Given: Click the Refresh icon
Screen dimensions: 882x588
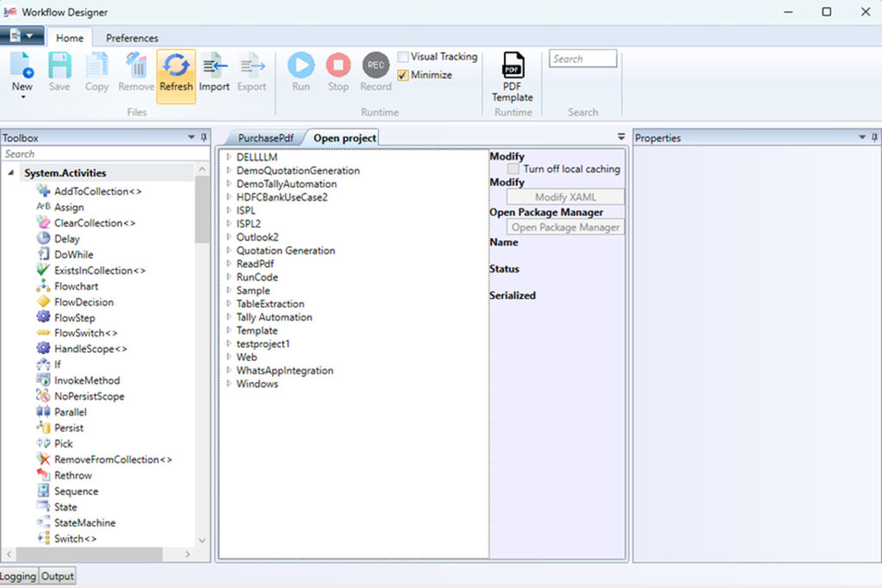Looking at the screenshot, I should [176, 65].
